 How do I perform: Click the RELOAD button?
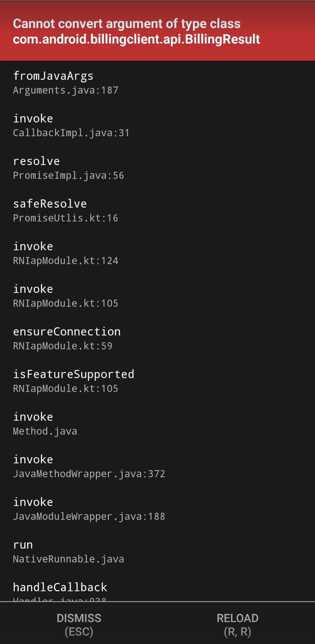point(238,624)
